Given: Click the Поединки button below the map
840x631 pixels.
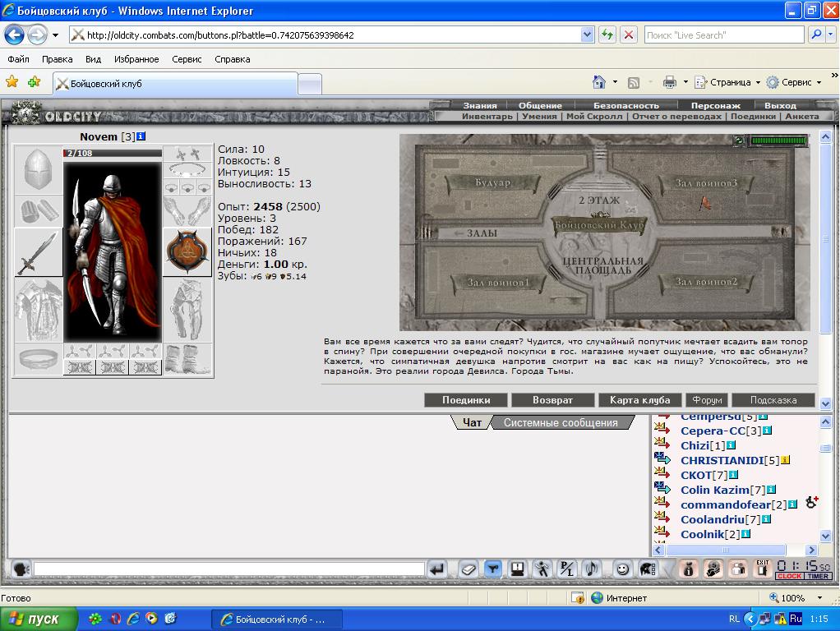Looking at the screenshot, I should point(466,400).
